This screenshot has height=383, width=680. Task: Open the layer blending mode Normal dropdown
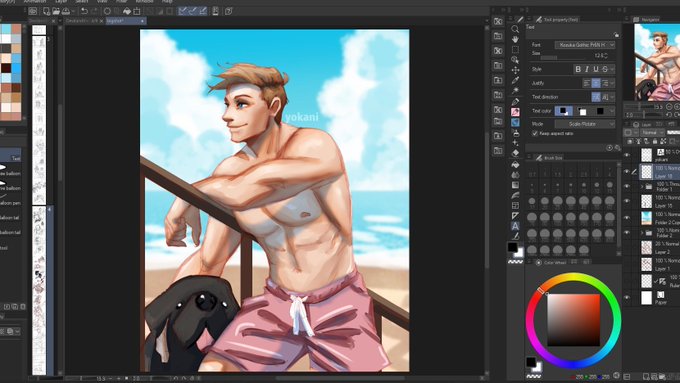point(652,132)
